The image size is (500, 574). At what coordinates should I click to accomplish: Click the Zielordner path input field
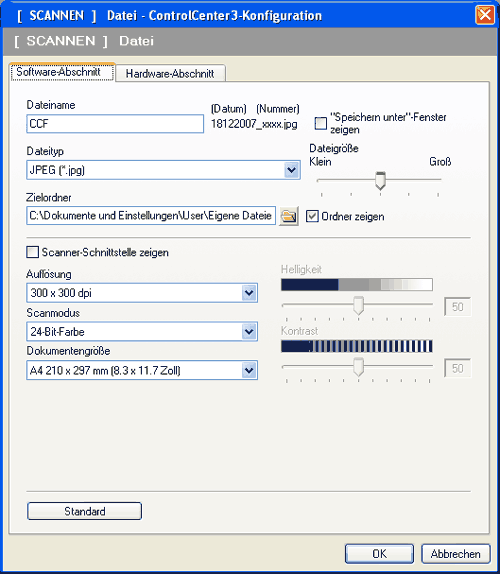[151, 216]
